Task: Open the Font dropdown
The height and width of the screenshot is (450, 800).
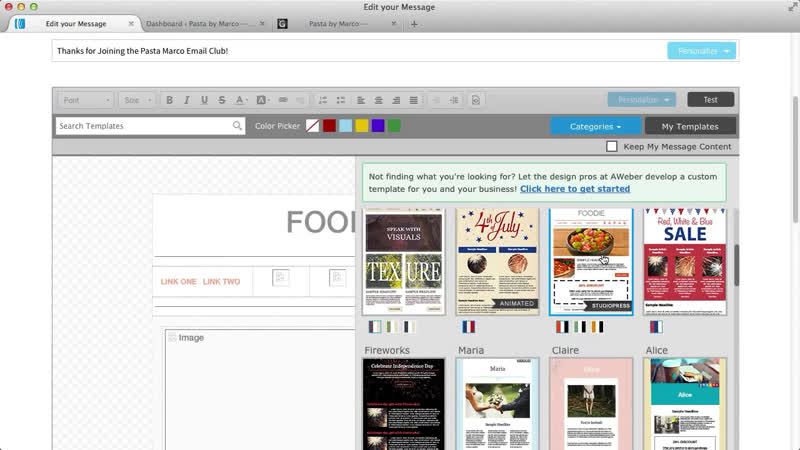Action: 86,100
